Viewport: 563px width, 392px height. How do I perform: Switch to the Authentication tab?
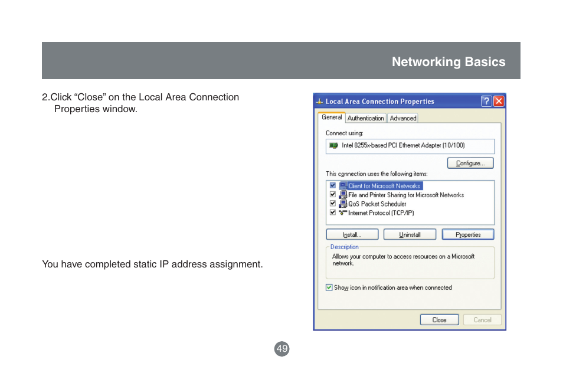365,118
